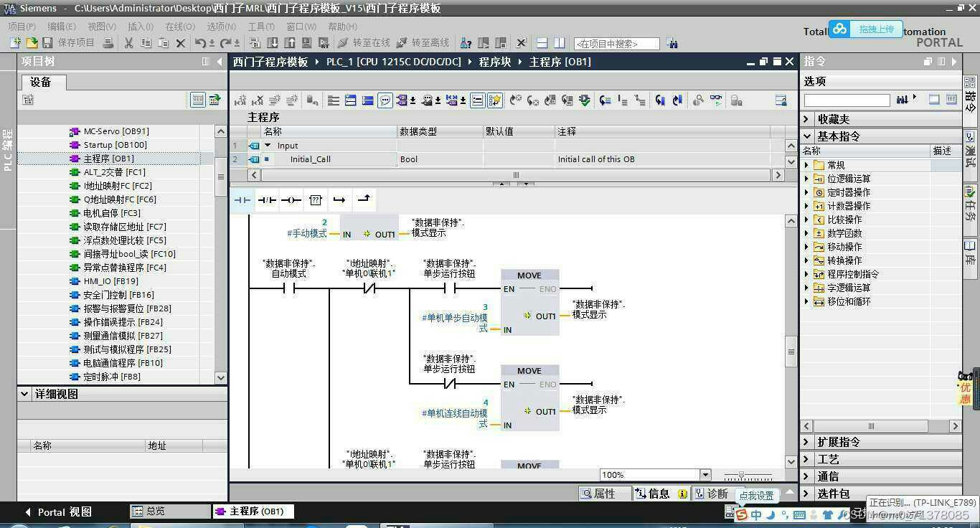The width and height of the screenshot is (980, 528).
Task: Switch to Portal 视图
Action: (x=58, y=512)
